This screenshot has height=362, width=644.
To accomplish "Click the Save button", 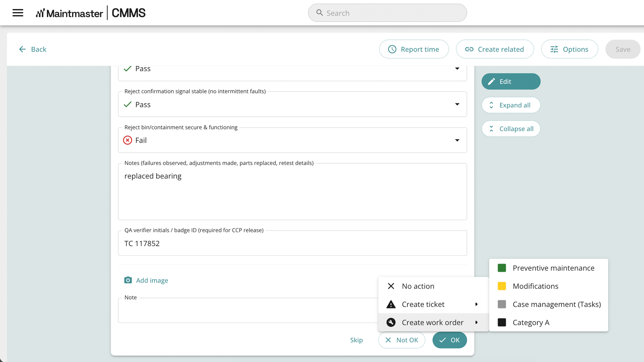I will click(x=623, y=49).
